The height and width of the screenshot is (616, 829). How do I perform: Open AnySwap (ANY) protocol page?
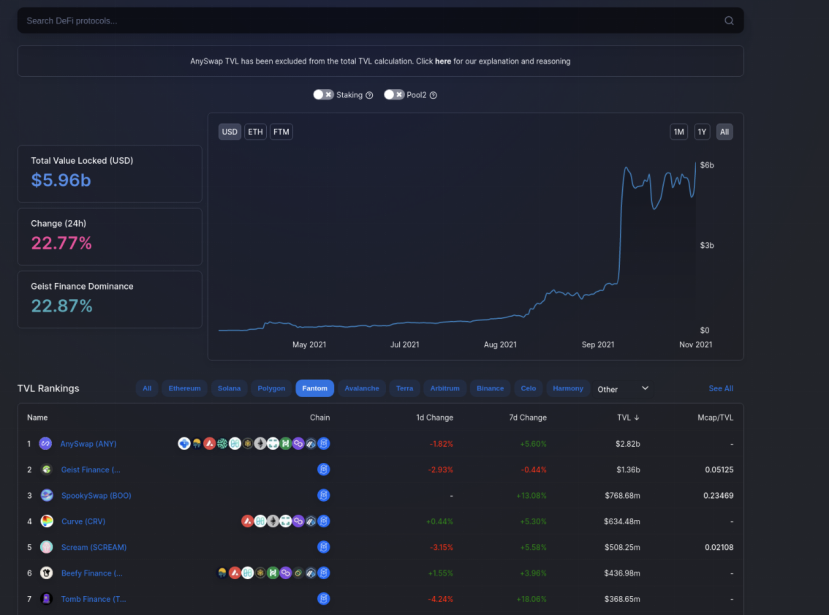coord(88,444)
